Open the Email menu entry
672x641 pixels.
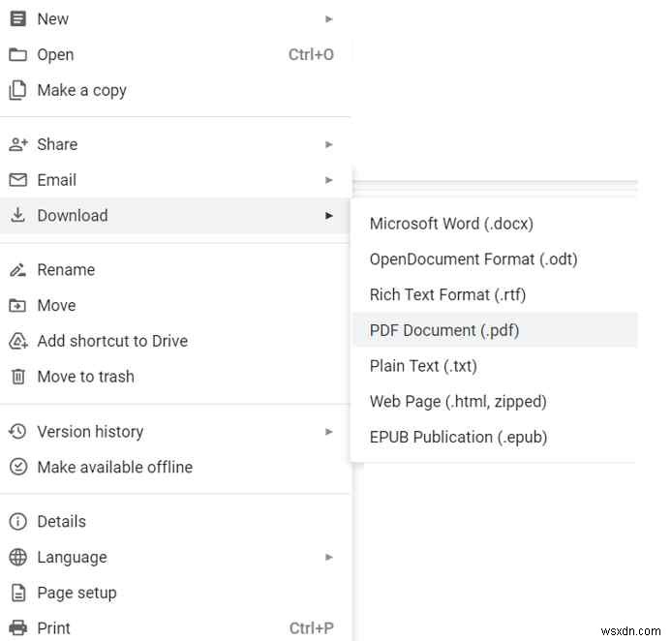pyautogui.click(x=175, y=180)
